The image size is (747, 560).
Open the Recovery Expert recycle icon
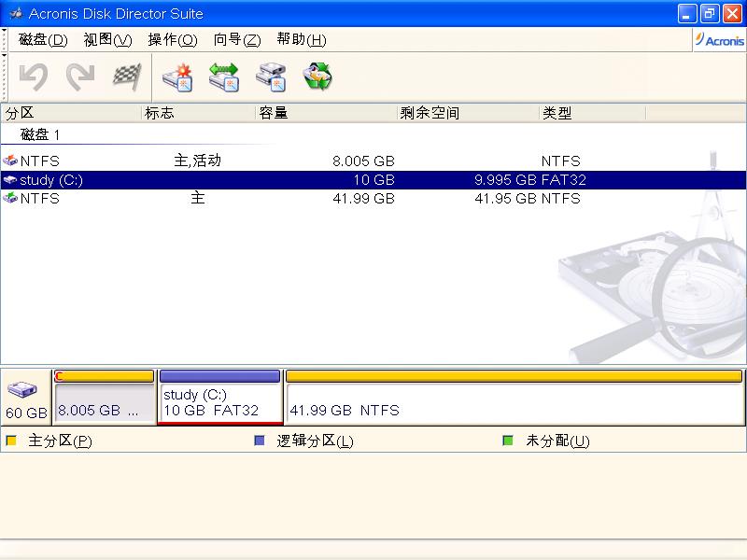317,77
